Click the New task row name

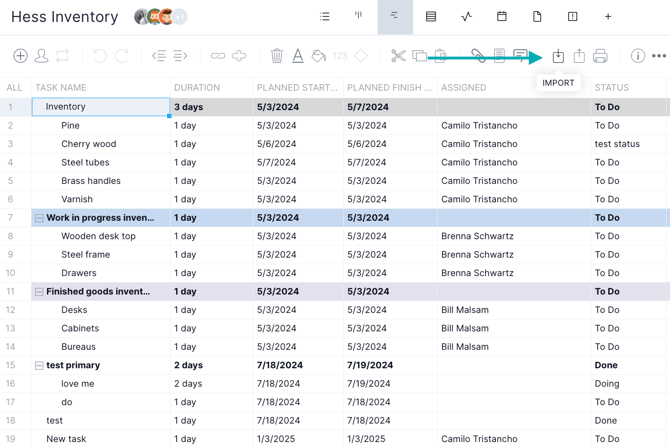coord(66,439)
